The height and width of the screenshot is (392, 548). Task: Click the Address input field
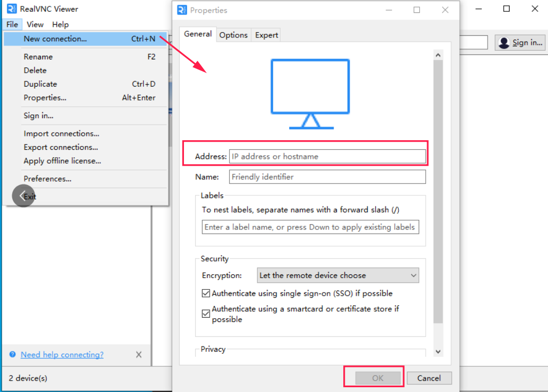(x=328, y=156)
